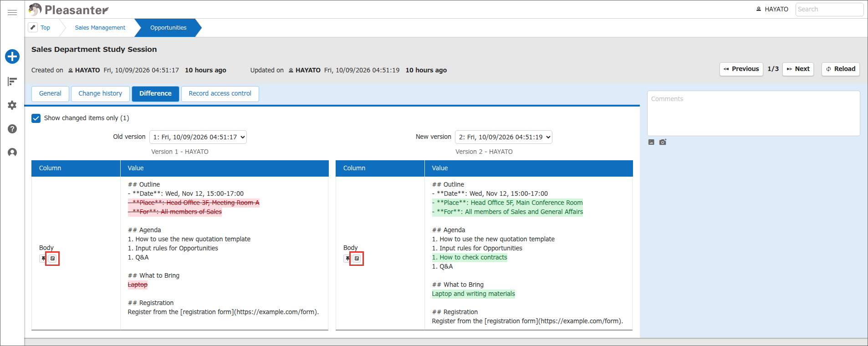The image size is (868, 346).
Task: Click the insert image icon below Comments
Action: 651,142
